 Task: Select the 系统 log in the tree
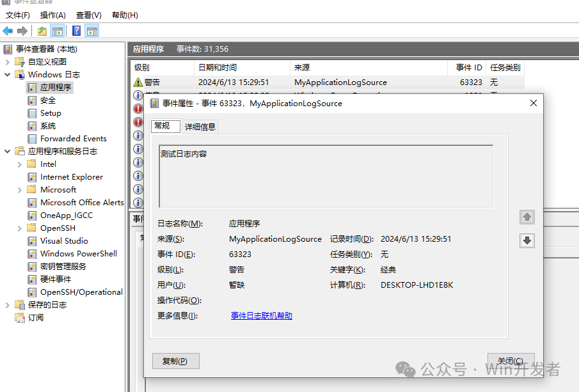tap(48, 126)
